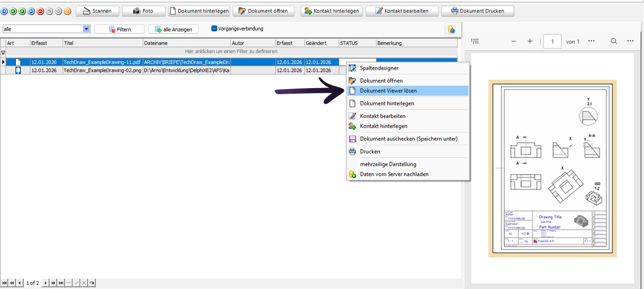Jump to last record in grid navigator

[x=61, y=283]
